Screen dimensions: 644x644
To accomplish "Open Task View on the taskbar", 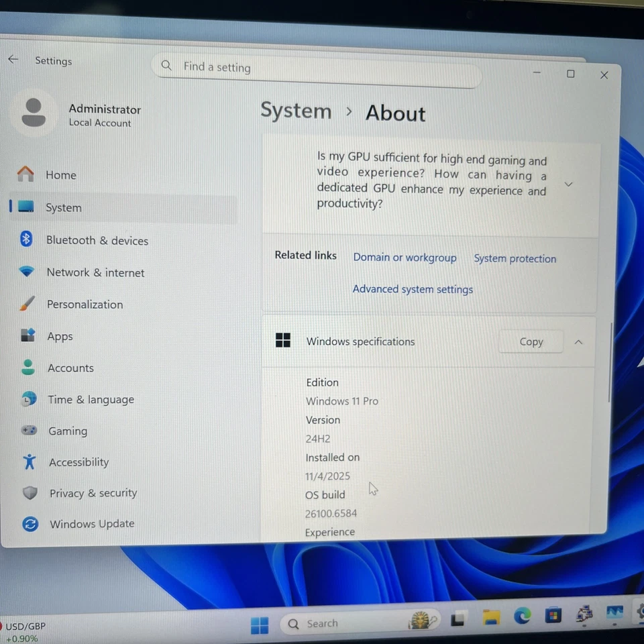I will [x=458, y=619].
